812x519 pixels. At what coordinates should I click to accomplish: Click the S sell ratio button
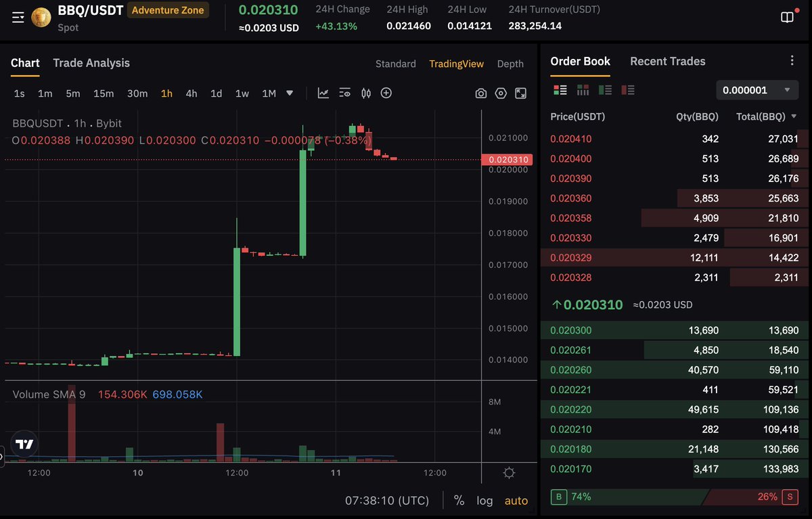pos(790,497)
